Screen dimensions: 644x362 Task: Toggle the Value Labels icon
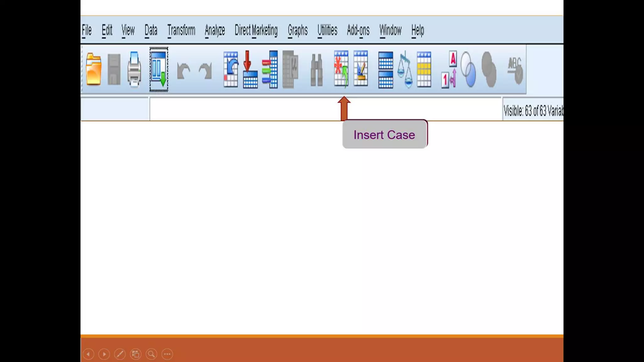[449, 69]
